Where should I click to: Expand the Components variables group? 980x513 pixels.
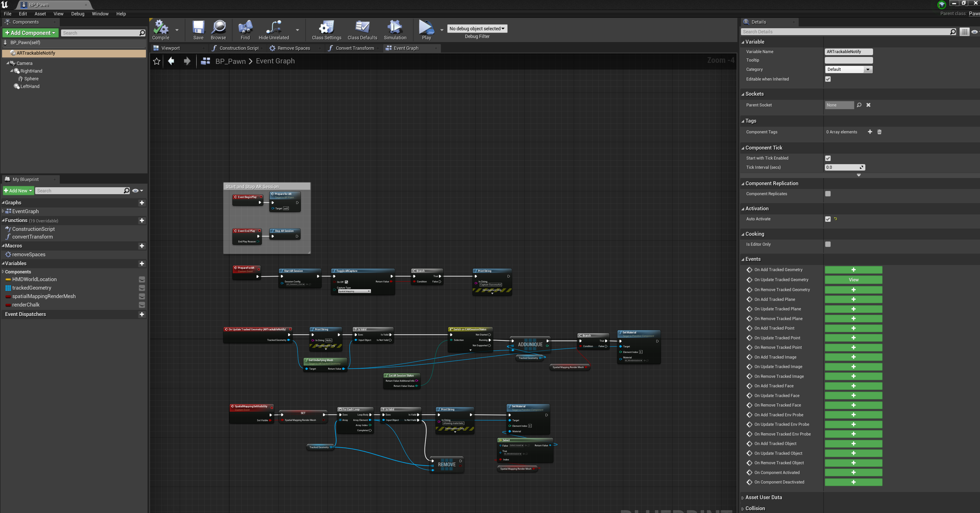(x=3, y=272)
